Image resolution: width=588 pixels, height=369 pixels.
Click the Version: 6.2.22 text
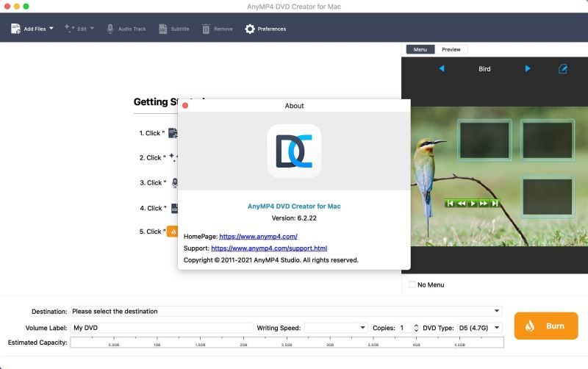tap(294, 218)
